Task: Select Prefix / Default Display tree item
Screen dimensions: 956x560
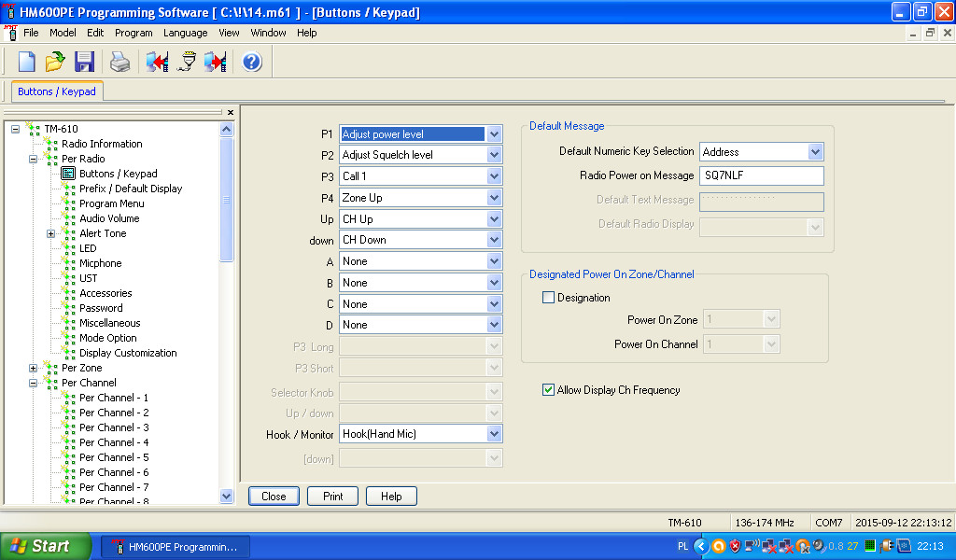Action: 131,189
